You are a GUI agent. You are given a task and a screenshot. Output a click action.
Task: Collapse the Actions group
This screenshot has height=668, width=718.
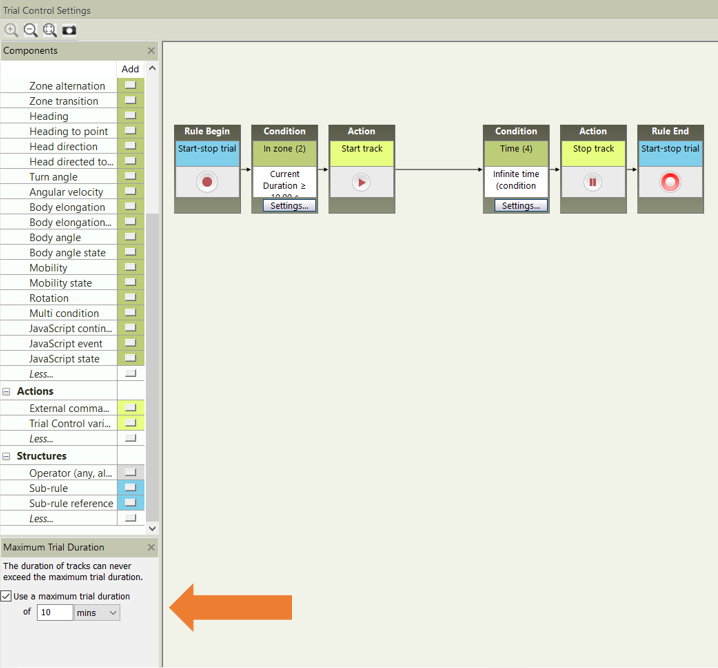pos(6,391)
